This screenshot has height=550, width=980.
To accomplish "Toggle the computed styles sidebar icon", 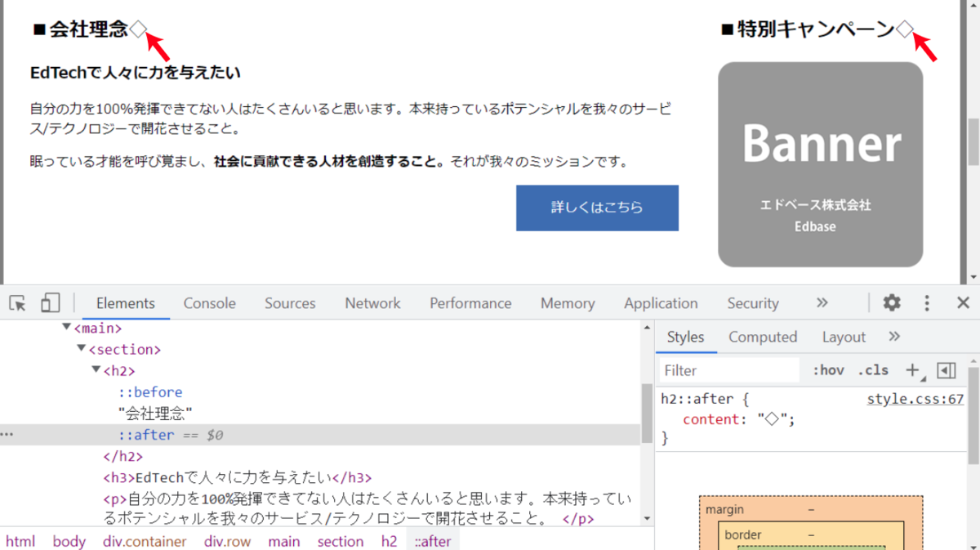I will coord(946,370).
